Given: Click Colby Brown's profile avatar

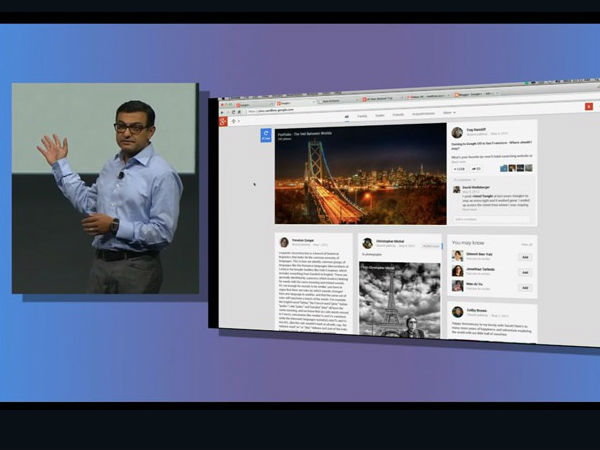Looking at the screenshot, I should click(x=457, y=312).
